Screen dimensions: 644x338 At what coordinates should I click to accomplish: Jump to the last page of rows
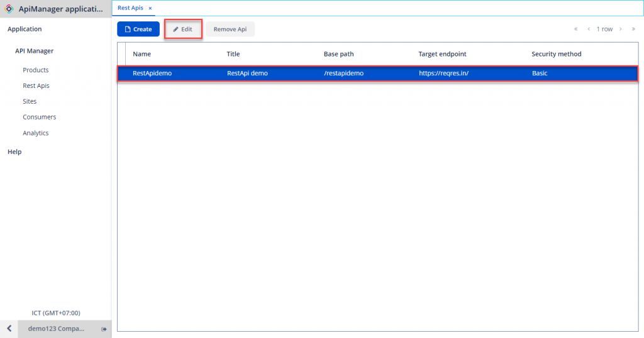[x=633, y=29]
